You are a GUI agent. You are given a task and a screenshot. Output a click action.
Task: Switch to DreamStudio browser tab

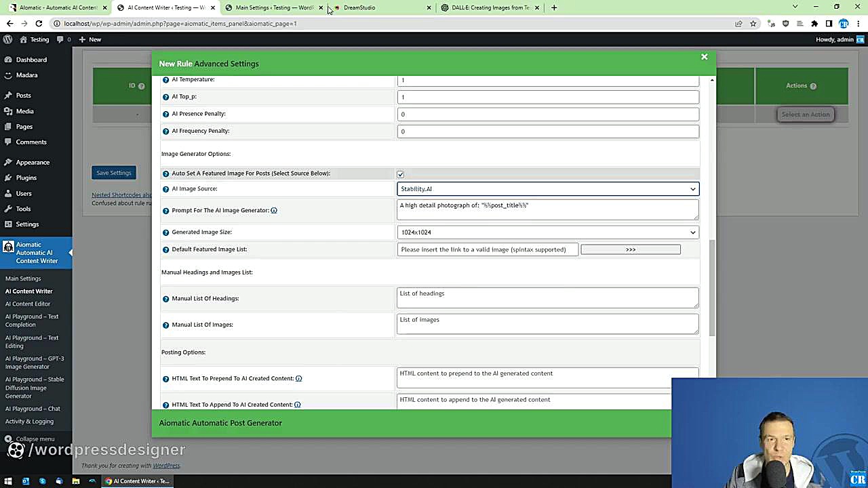tap(383, 7)
